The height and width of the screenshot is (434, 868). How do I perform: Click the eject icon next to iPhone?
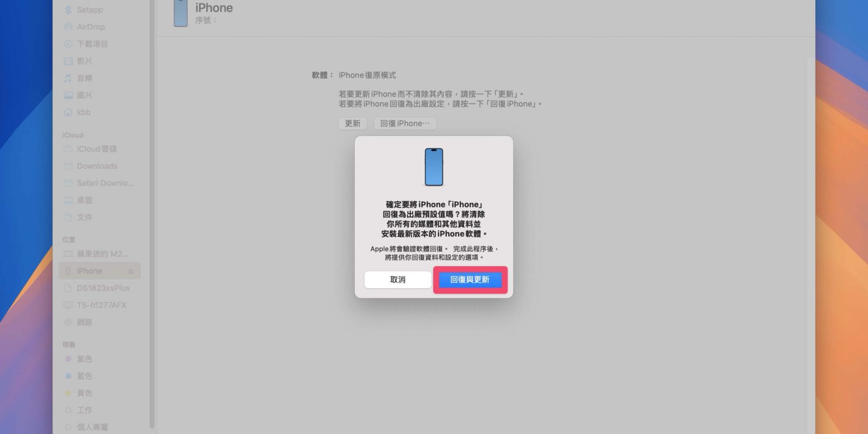(x=131, y=271)
